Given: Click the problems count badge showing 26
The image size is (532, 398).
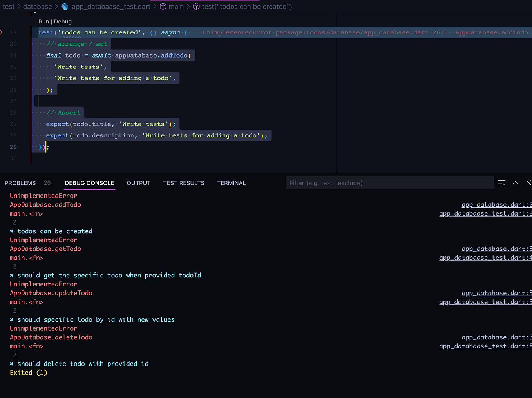Looking at the screenshot, I should coord(47,182).
